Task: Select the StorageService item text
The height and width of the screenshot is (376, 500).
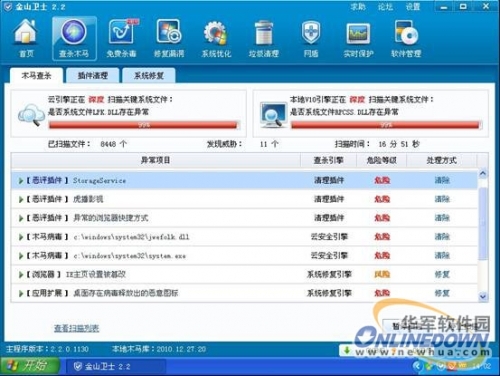Action: point(99,181)
